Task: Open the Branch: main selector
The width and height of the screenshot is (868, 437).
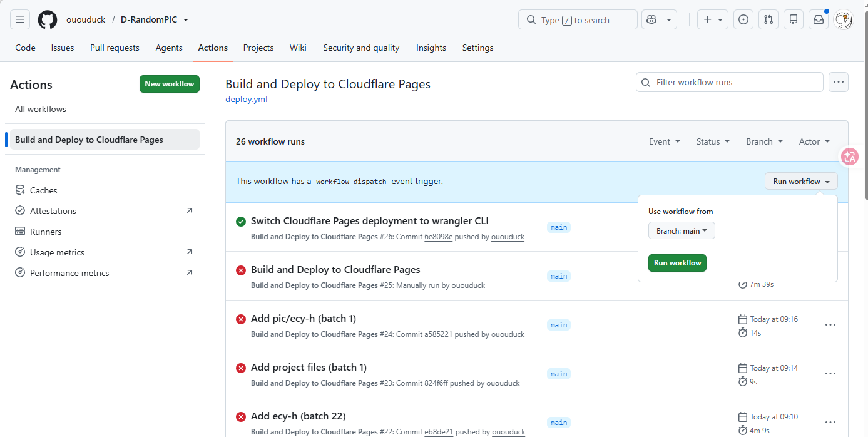Action: point(682,231)
